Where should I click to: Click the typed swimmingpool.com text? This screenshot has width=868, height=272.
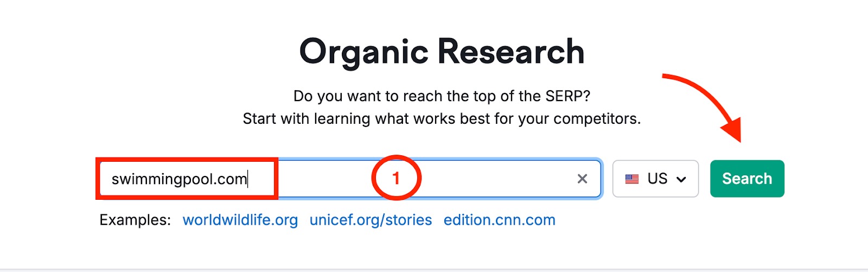[x=179, y=179]
